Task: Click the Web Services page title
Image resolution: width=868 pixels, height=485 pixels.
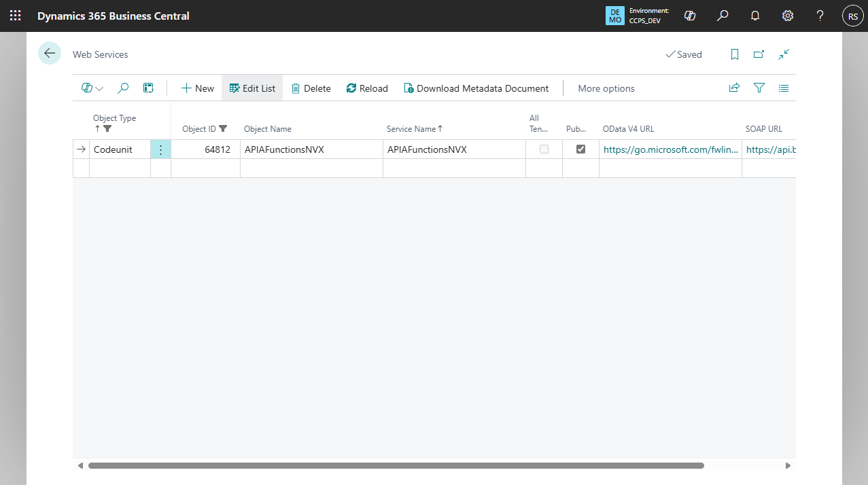Action: click(101, 54)
